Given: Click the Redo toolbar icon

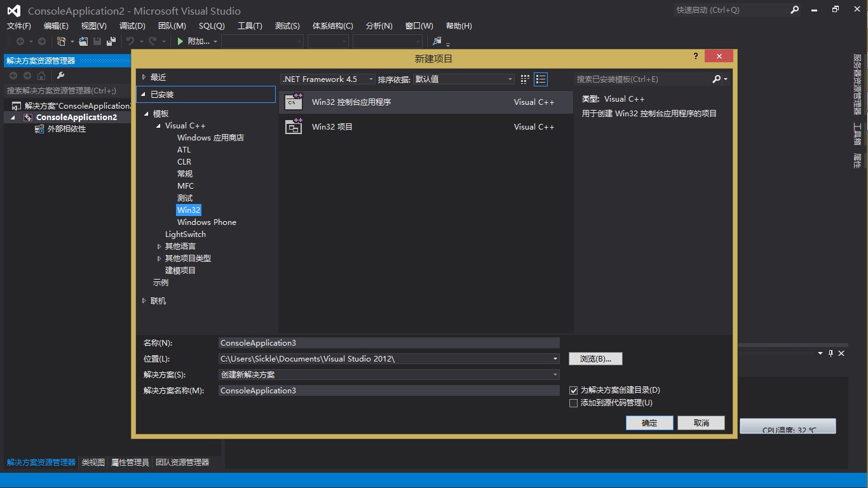Looking at the screenshot, I should pos(153,41).
